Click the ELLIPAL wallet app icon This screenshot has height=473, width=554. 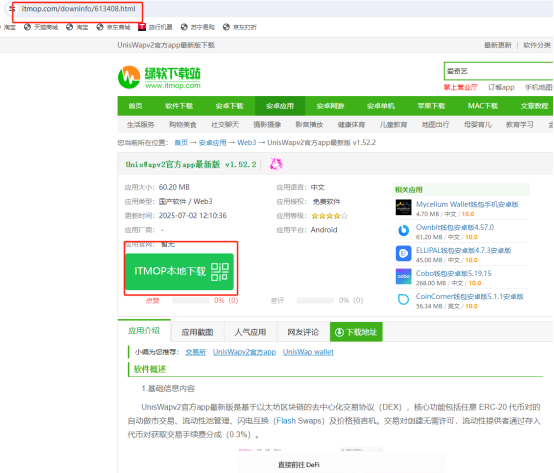point(403,254)
